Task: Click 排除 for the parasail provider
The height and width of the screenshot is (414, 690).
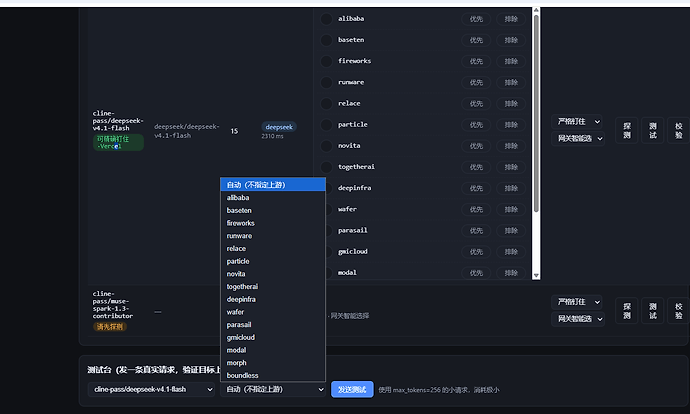Action: pos(511,230)
